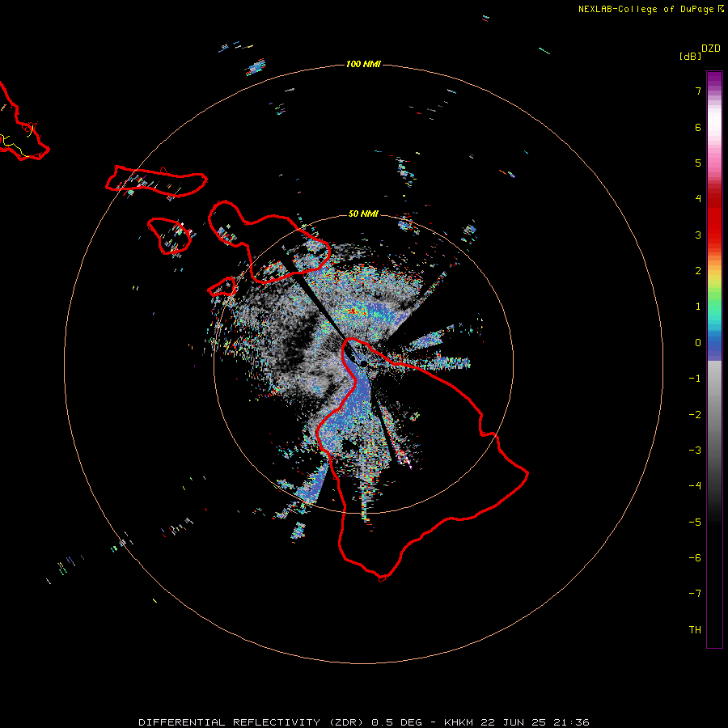This screenshot has width=728, height=728.
Task: Click the 50 NMI range ring label
Action: tap(363, 214)
